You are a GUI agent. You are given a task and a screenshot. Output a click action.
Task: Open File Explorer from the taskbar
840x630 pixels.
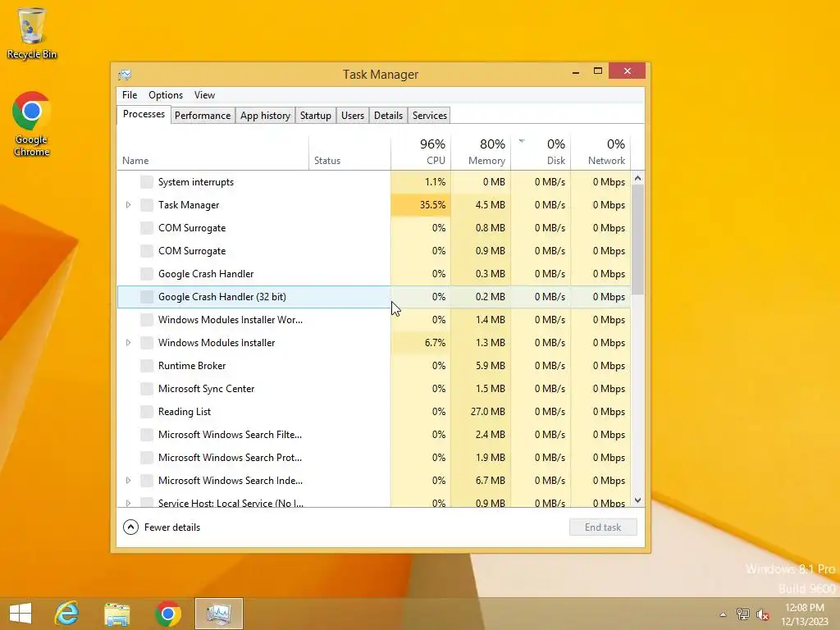pos(116,614)
